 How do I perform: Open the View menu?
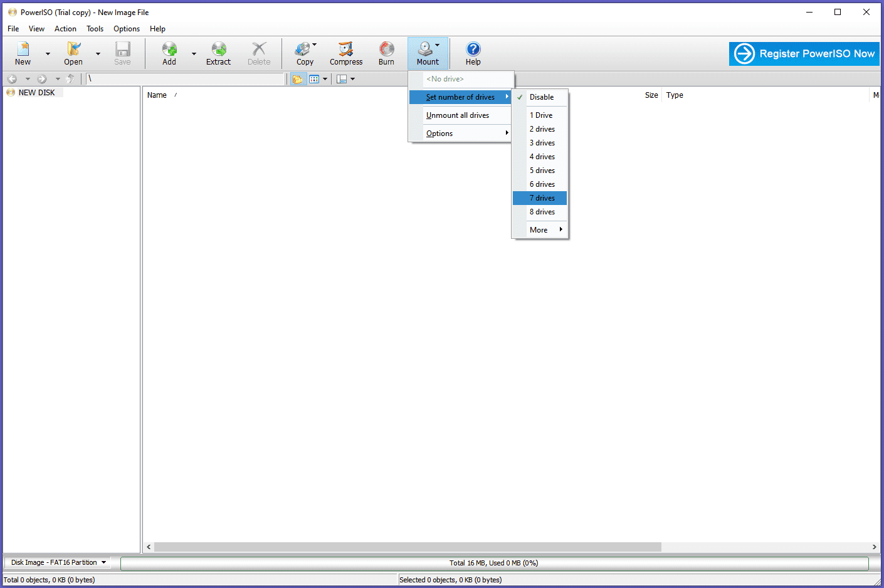pos(36,29)
